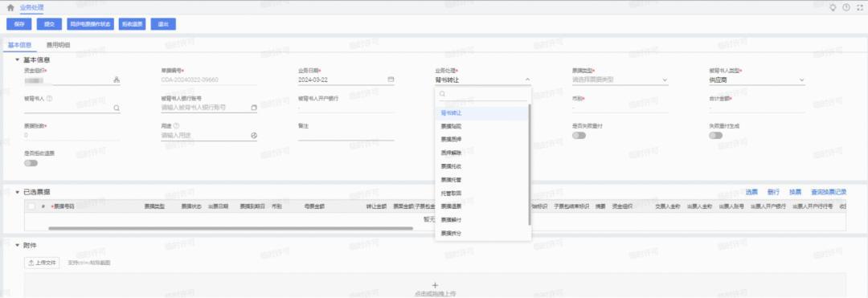Click fullscreen icon at top right corner
868x298 pixels.
point(860,8)
